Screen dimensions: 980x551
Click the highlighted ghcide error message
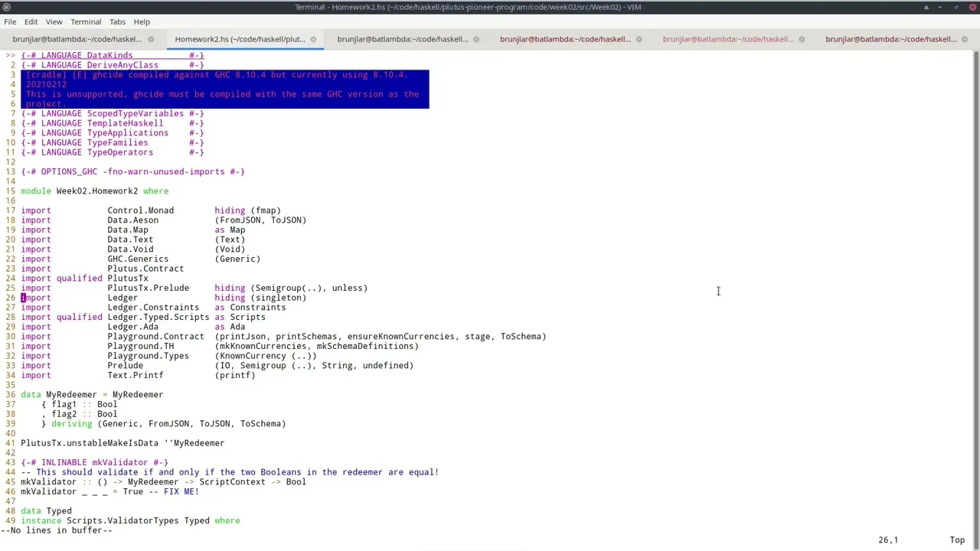(222, 89)
